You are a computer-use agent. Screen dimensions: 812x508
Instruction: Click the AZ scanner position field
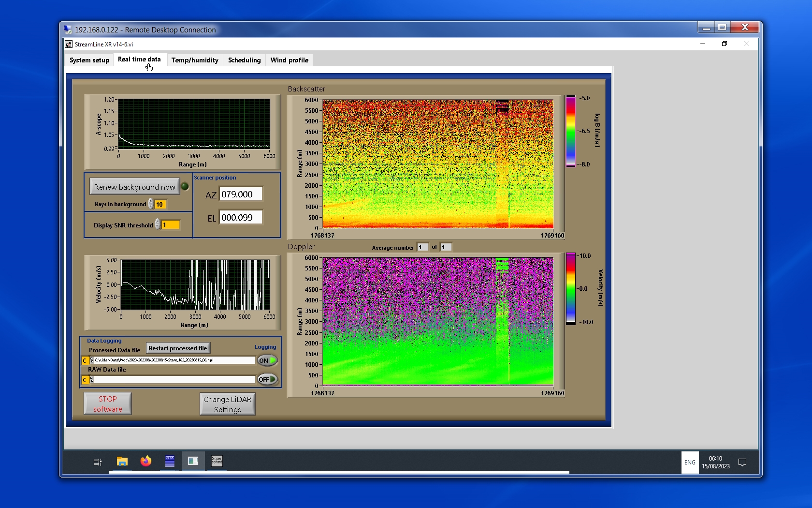point(241,194)
